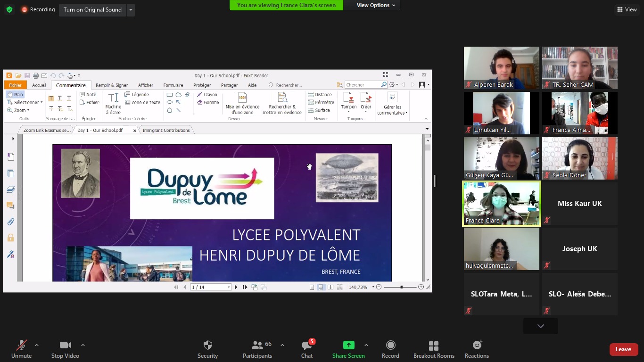Click the Foxit open-folder icon

[x=18, y=75]
